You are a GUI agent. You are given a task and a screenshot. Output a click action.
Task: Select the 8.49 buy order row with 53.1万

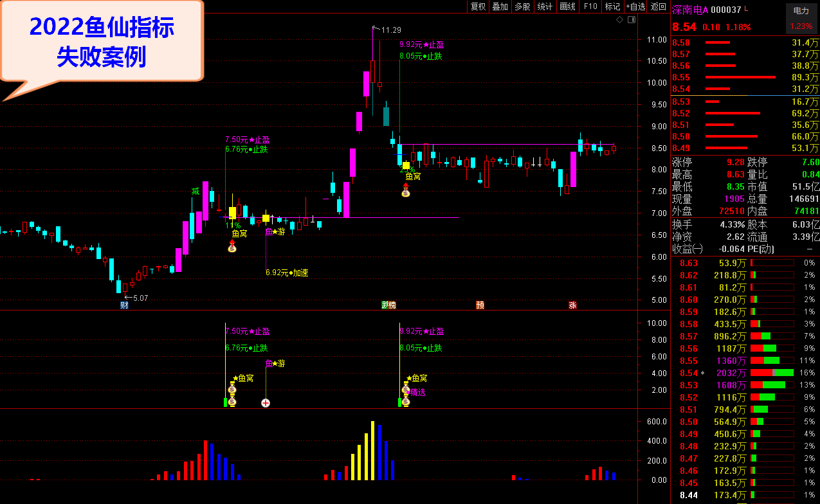[745, 148]
